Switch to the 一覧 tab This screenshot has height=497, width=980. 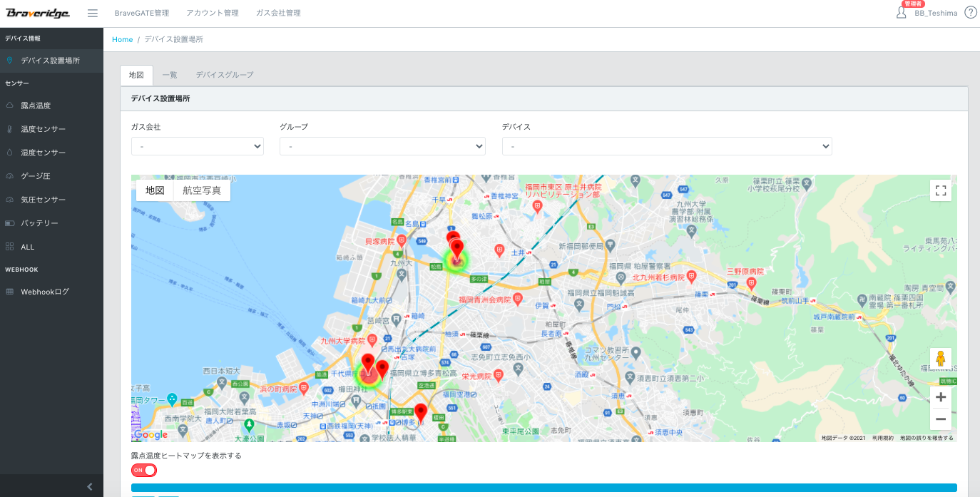170,75
